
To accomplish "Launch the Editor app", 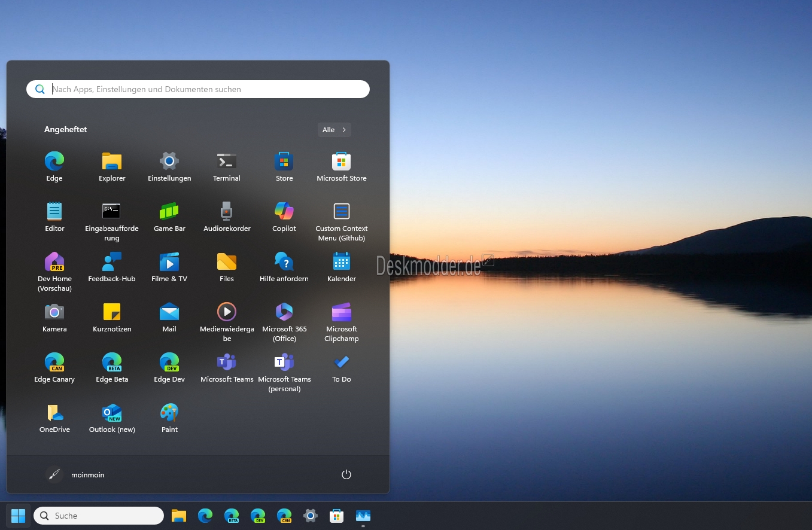I will (x=54, y=217).
